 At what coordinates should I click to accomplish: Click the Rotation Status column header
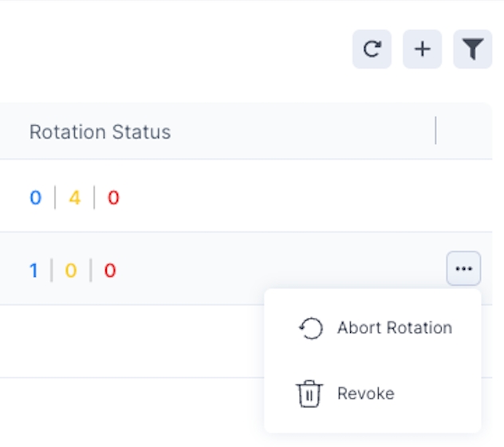tap(100, 132)
